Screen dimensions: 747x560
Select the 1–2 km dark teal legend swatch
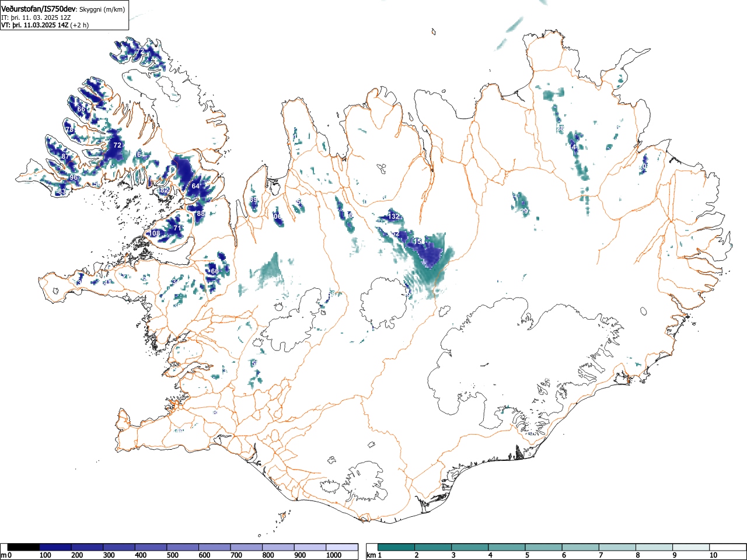pos(396,547)
